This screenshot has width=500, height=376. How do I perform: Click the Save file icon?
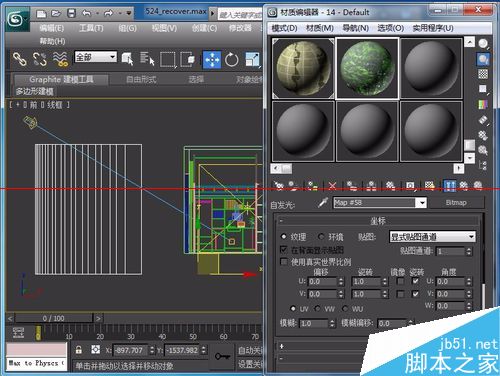point(71,13)
